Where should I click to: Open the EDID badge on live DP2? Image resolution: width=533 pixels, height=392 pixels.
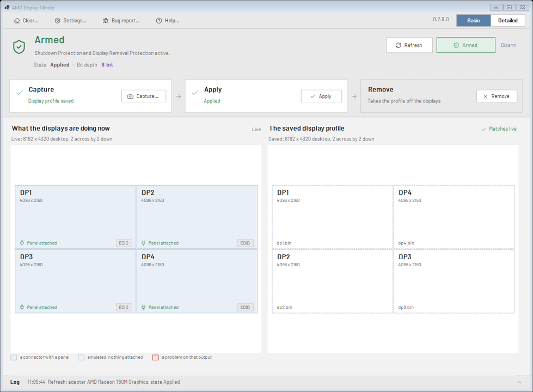click(x=245, y=243)
